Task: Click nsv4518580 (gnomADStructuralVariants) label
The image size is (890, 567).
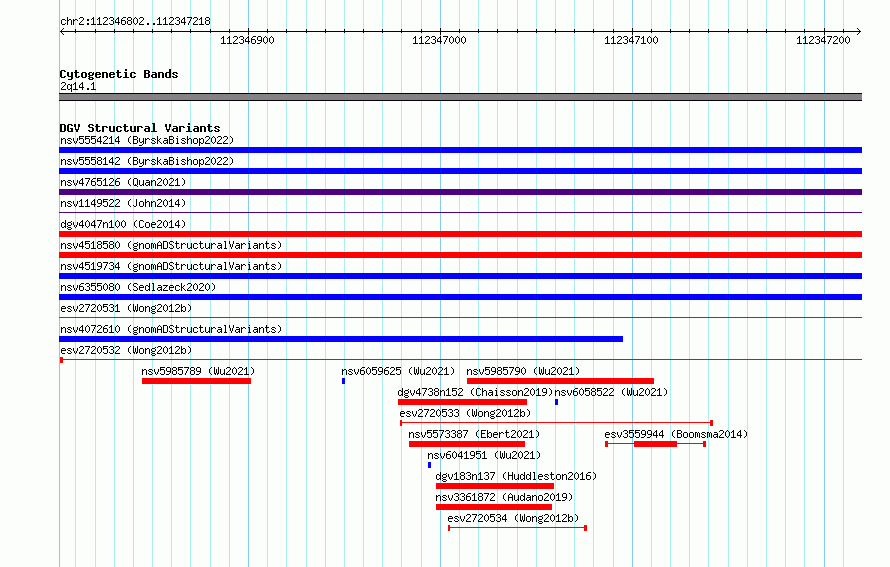Action: (x=171, y=245)
